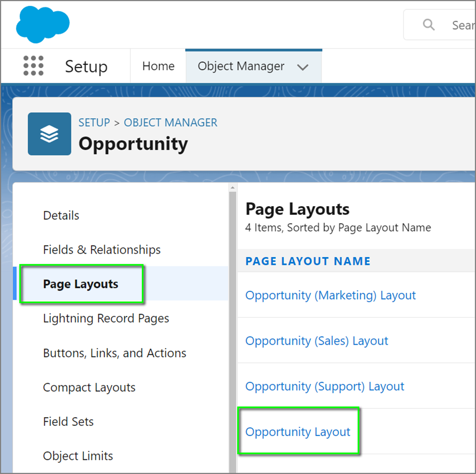
Task: Open Fields & Relationships section
Action: coord(102,250)
